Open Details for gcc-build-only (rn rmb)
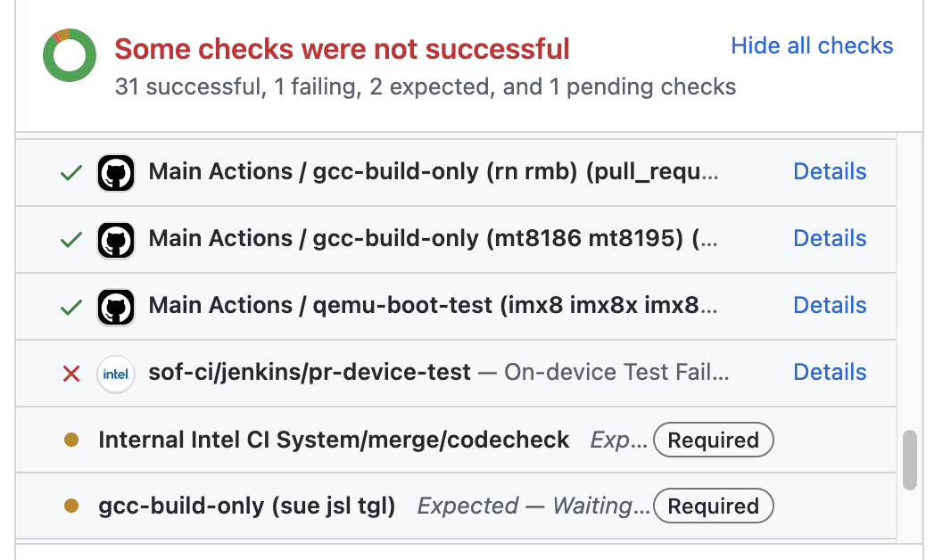This screenshot has width=951, height=560. tap(830, 171)
